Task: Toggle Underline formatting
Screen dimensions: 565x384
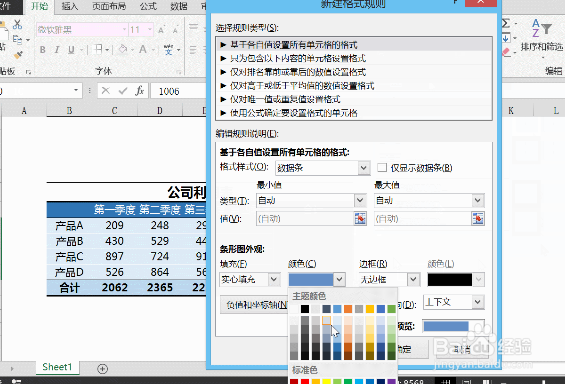Action: coord(71,50)
